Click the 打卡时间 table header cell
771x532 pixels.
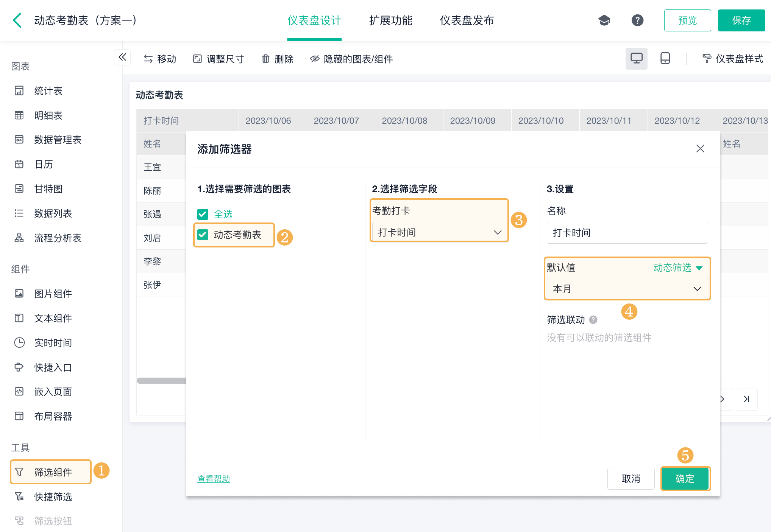point(187,121)
